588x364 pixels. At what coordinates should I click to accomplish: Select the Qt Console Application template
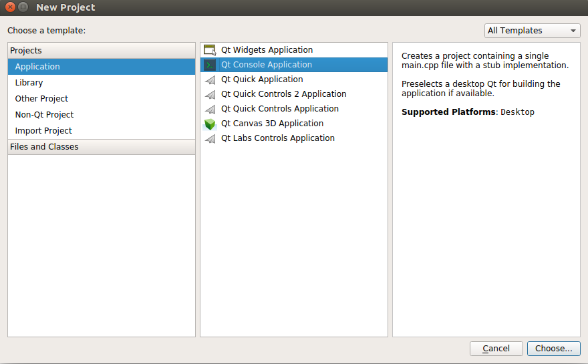[294, 65]
